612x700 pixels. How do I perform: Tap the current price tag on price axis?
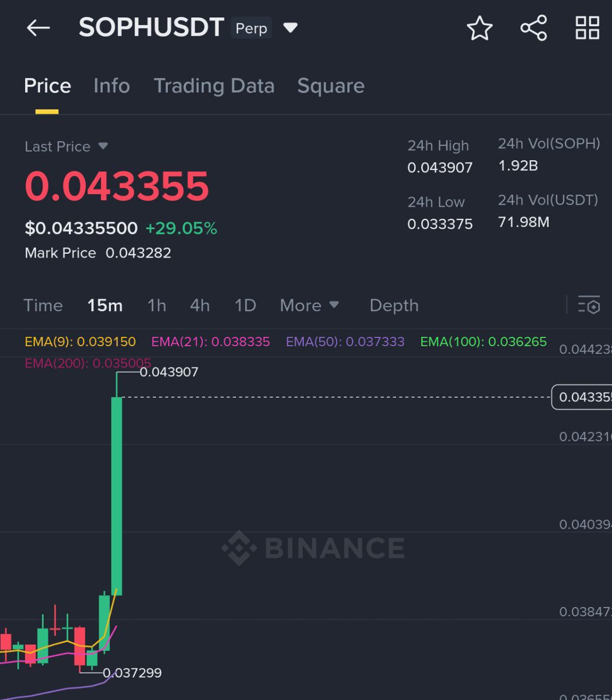click(x=582, y=397)
